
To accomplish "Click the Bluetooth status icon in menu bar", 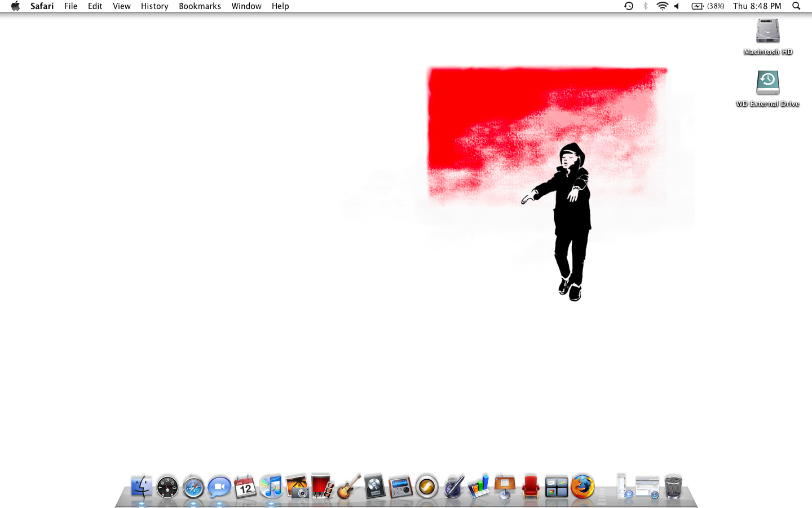I will [646, 6].
